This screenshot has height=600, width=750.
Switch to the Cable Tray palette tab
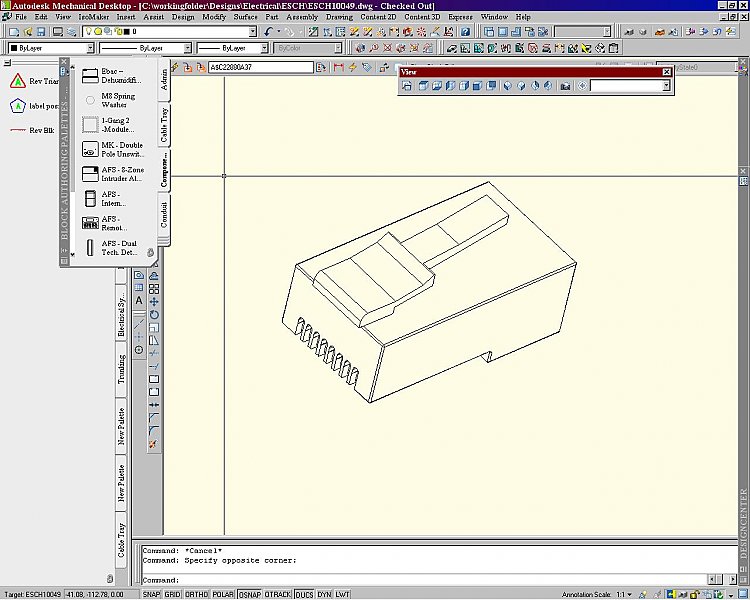pyautogui.click(x=164, y=124)
